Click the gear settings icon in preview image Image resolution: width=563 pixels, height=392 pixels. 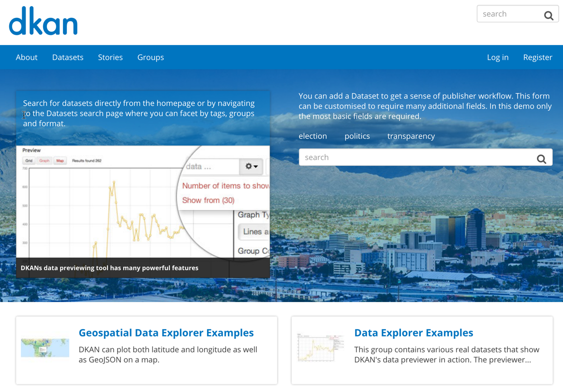click(251, 166)
